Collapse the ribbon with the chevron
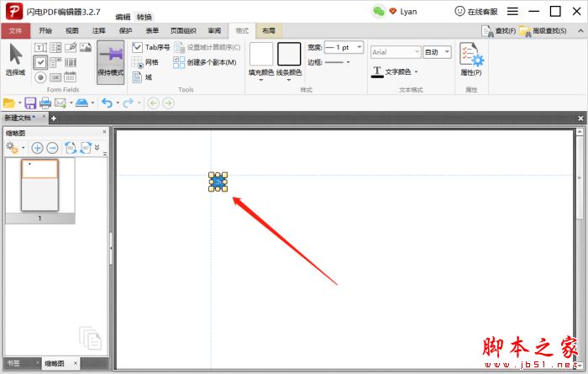This screenshot has height=374, width=588. (x=580, y=31)
